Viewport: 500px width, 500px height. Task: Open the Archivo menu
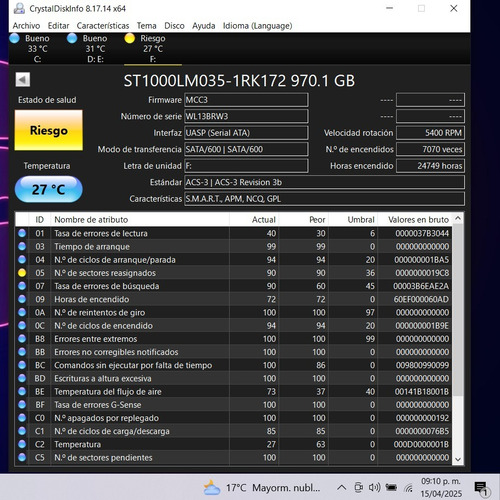(26, 26)
